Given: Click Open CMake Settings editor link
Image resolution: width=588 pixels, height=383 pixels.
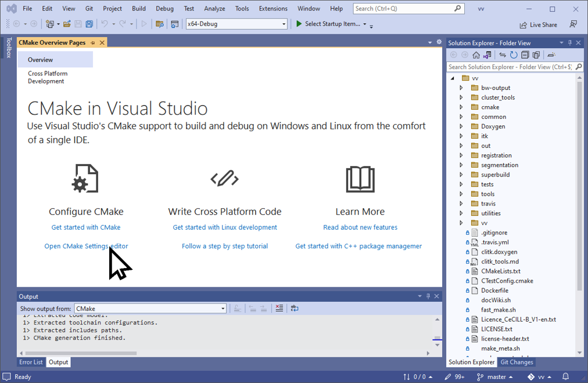Looking at the screenshot, I should 86,246.
